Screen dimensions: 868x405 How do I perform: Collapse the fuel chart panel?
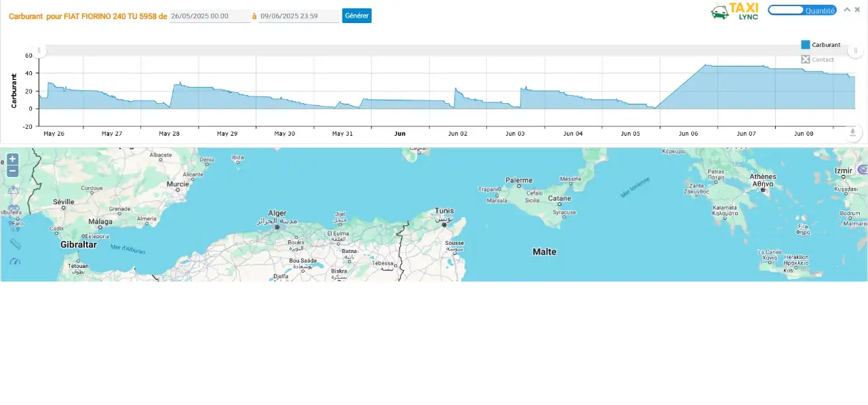pos(847,9)
